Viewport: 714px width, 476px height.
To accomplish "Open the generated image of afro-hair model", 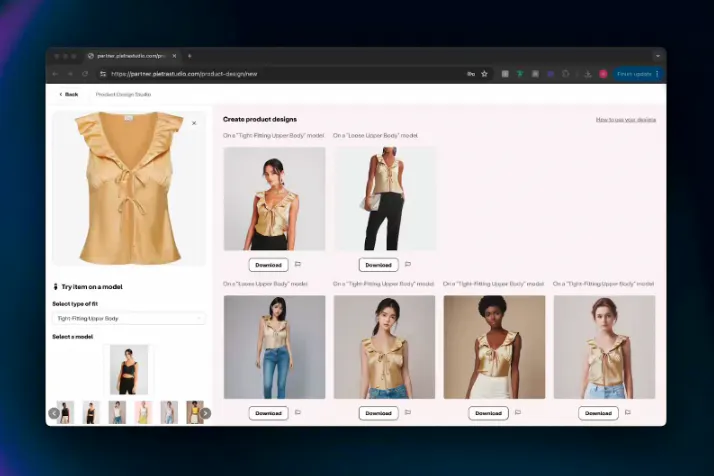I will 495,347.
